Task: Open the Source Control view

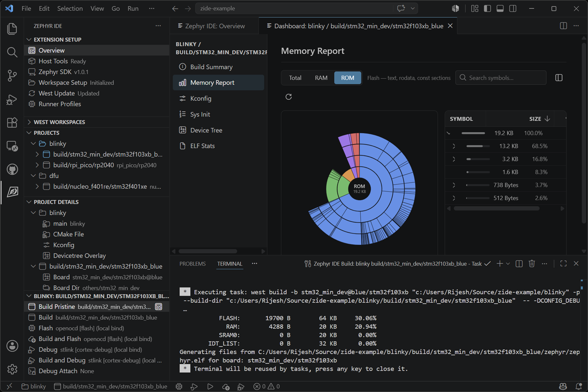Action: pyautogui.click(x=12, y=76)
